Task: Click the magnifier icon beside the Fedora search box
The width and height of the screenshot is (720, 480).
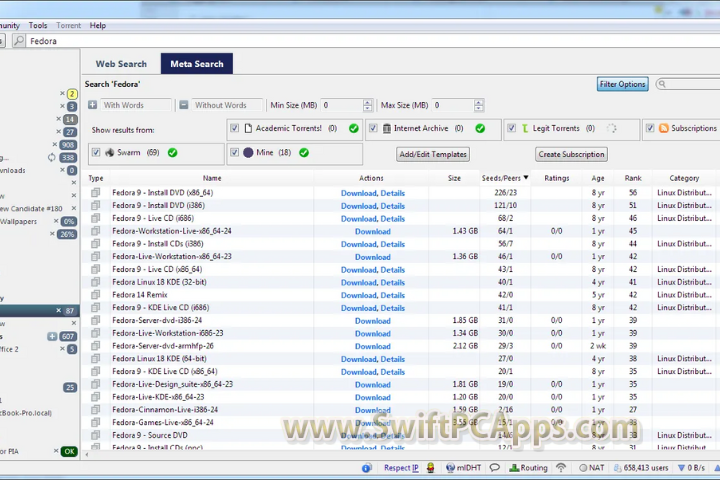Action: [x=18, y=41]
